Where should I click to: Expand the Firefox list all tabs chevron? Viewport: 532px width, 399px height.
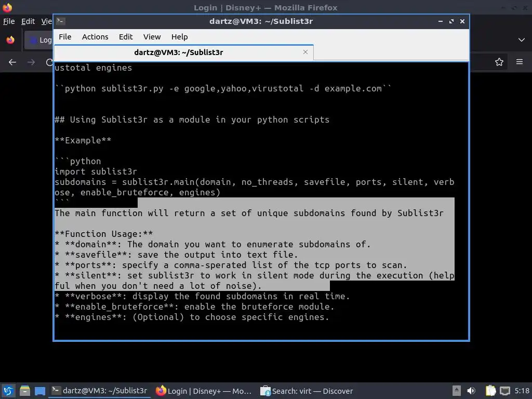(522, 39)
